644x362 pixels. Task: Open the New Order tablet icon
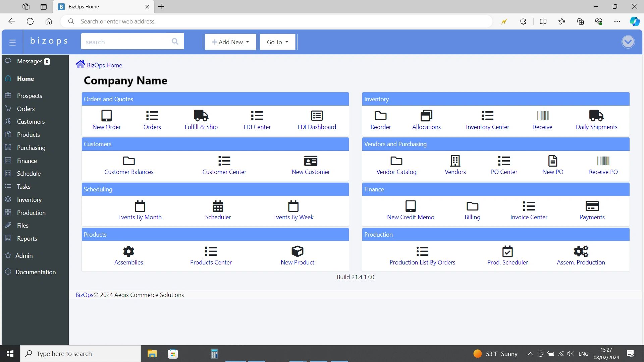pos(106,116)
